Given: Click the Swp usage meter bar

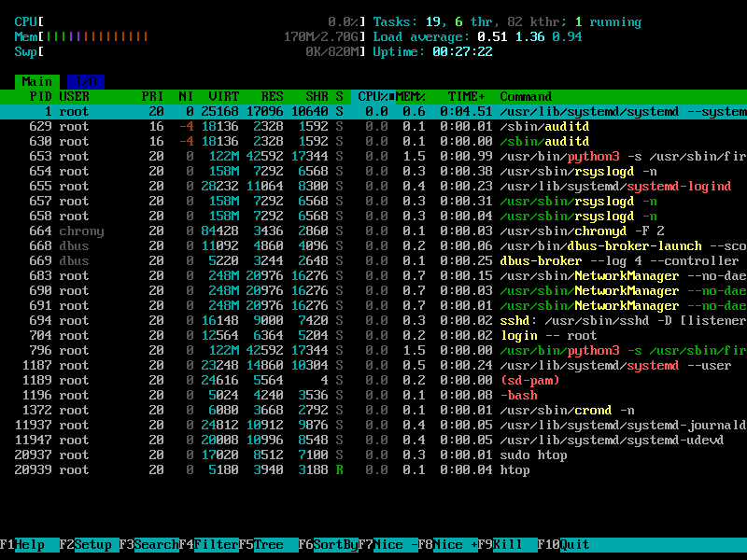Looking at the screenshot, I should pyautogui.click(x=190, y=52).
